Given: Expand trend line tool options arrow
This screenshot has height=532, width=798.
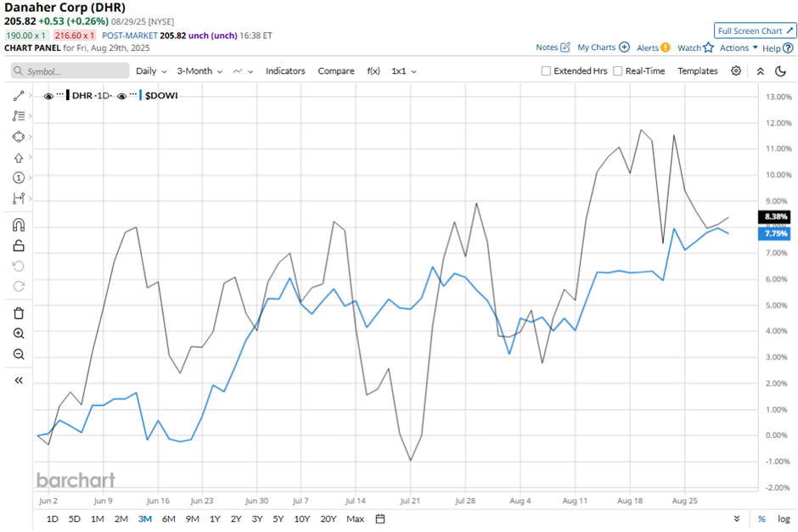Looking at the screenshot, I should [31, 96].
